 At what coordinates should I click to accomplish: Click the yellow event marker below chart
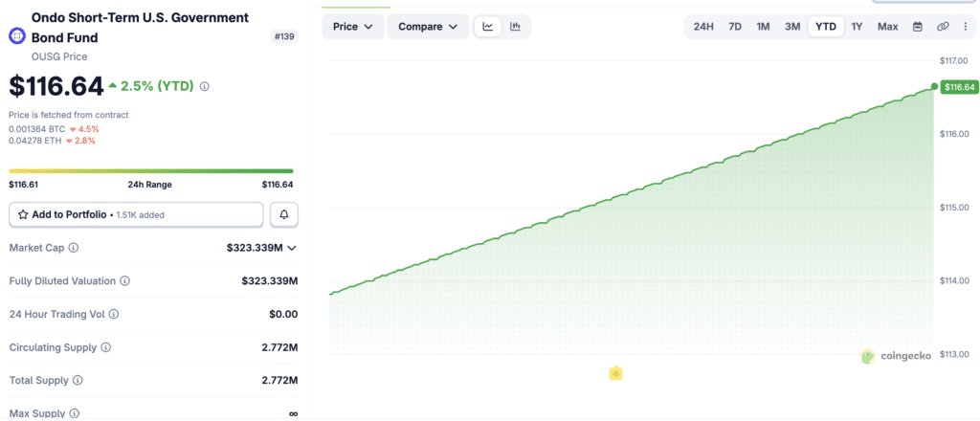(x=615, y=373)
